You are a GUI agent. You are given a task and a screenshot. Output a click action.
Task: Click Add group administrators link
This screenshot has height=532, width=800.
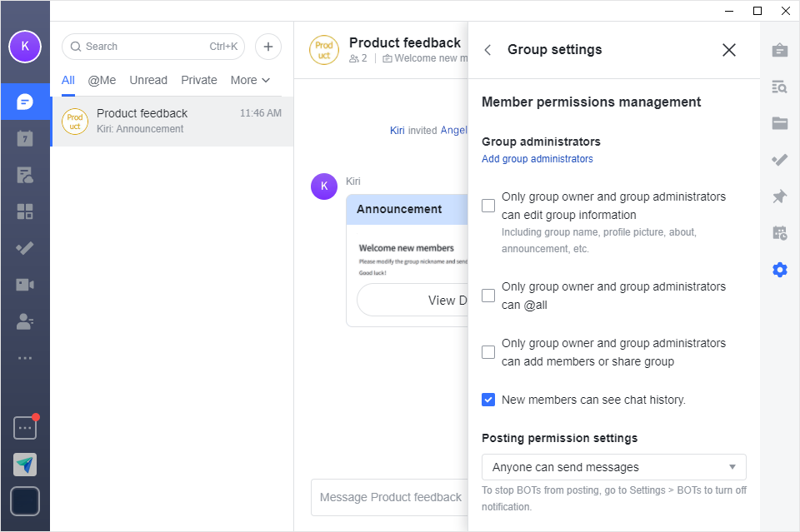(537, 159)
